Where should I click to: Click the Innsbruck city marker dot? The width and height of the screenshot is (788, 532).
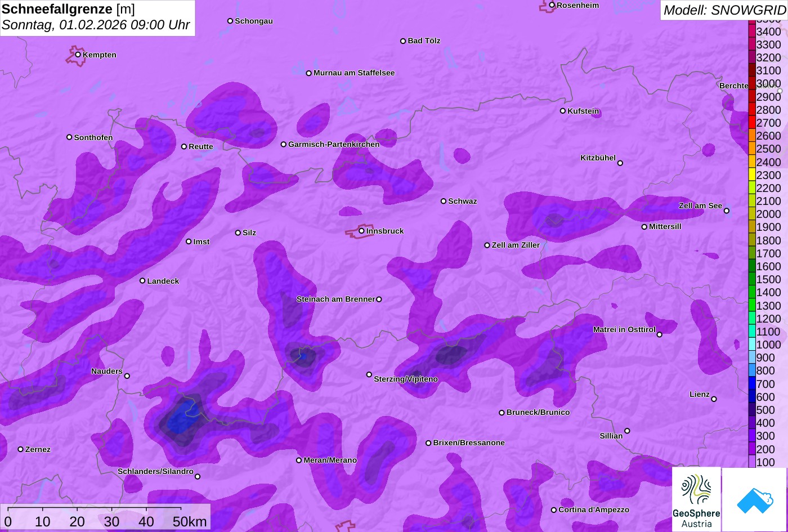361,231
